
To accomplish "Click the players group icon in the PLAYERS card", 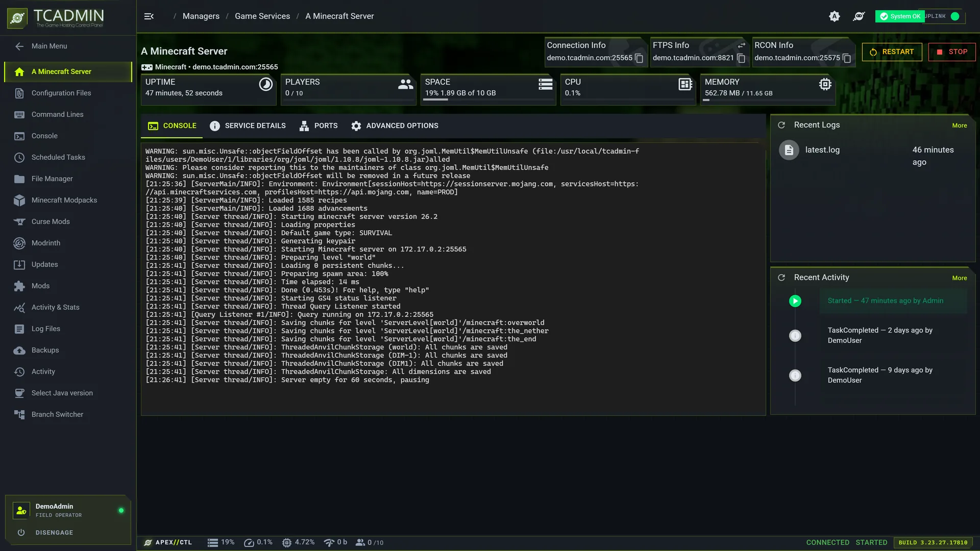I will pyautogui.click(x=406, y=84).
